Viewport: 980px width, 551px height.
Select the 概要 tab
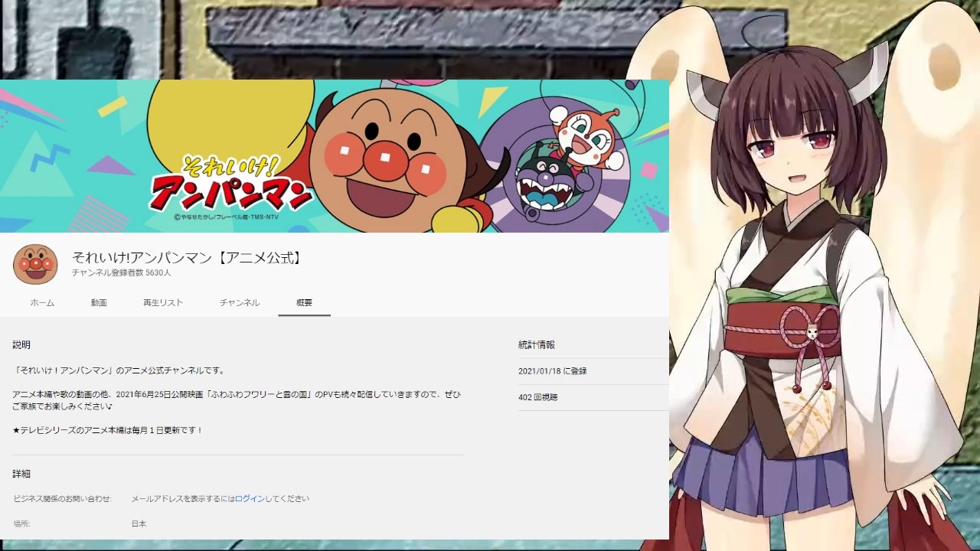(x=304, y=302)
